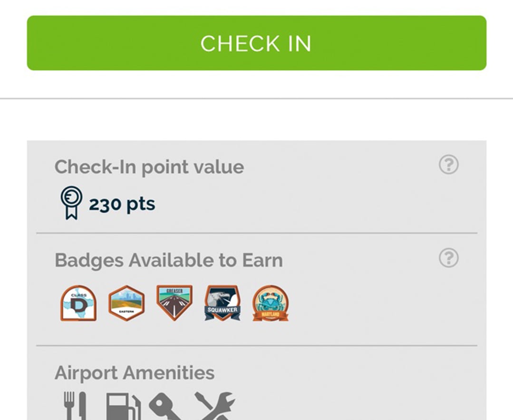
Task: Select the Greaser runway badge
Action: pyautogui.click(x=174, y=303)
